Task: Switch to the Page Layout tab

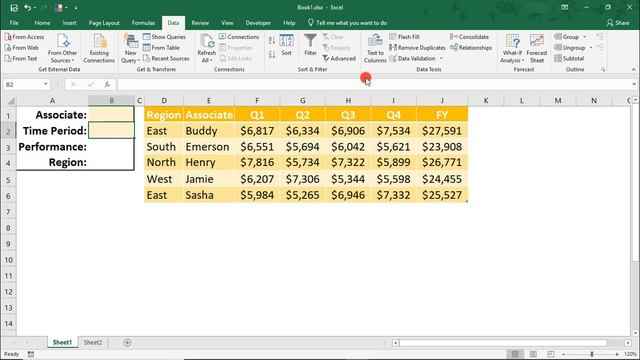Action: (x=104, y=23)
